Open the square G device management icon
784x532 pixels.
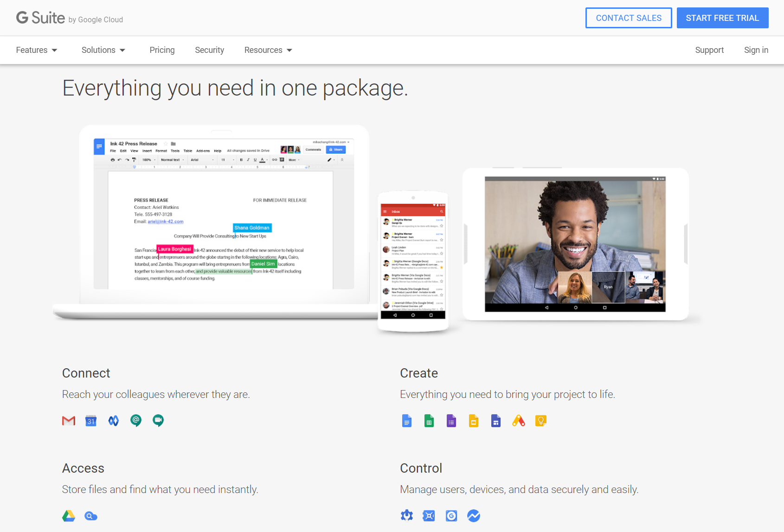point(451,516)
